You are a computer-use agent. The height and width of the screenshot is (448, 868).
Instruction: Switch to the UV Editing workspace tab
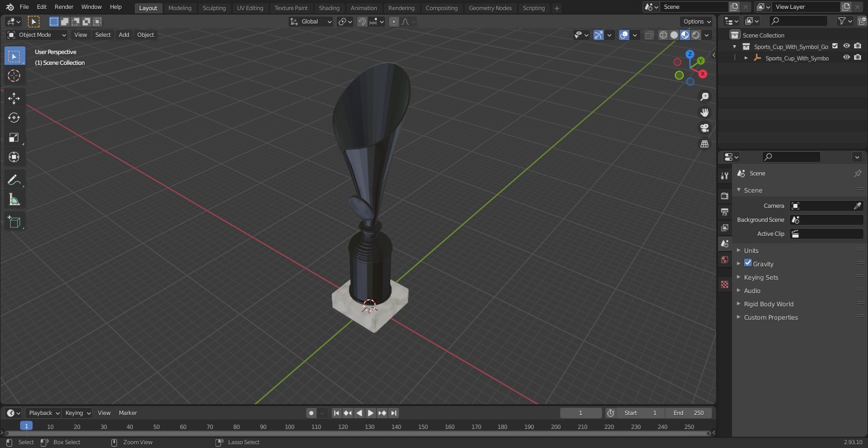click(x=250, y=8)
